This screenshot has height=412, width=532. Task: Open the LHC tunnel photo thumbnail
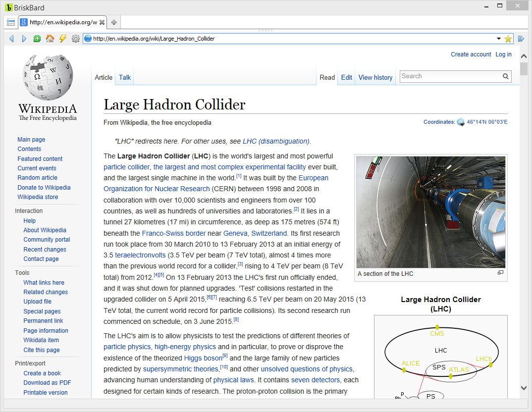point(431,212)
